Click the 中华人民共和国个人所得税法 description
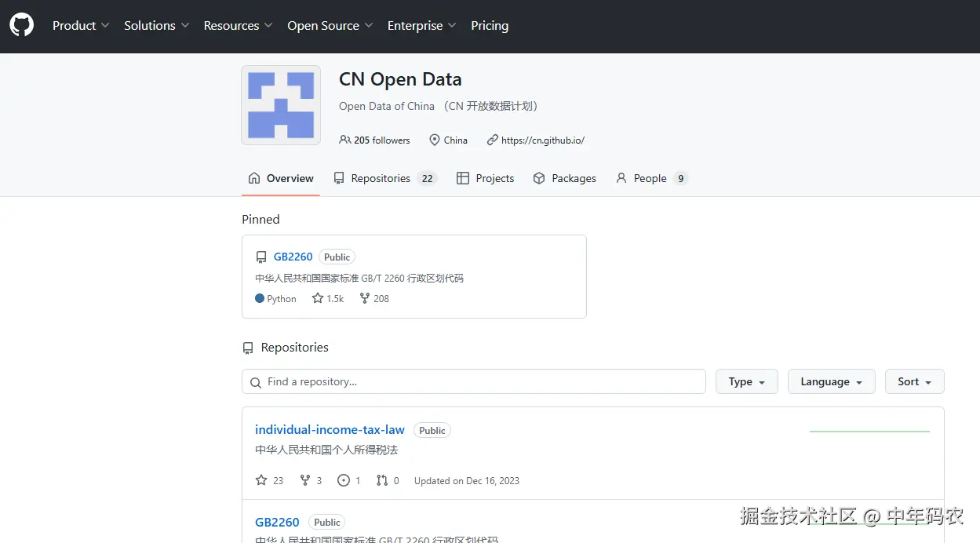980x543 pixels. 326,450
